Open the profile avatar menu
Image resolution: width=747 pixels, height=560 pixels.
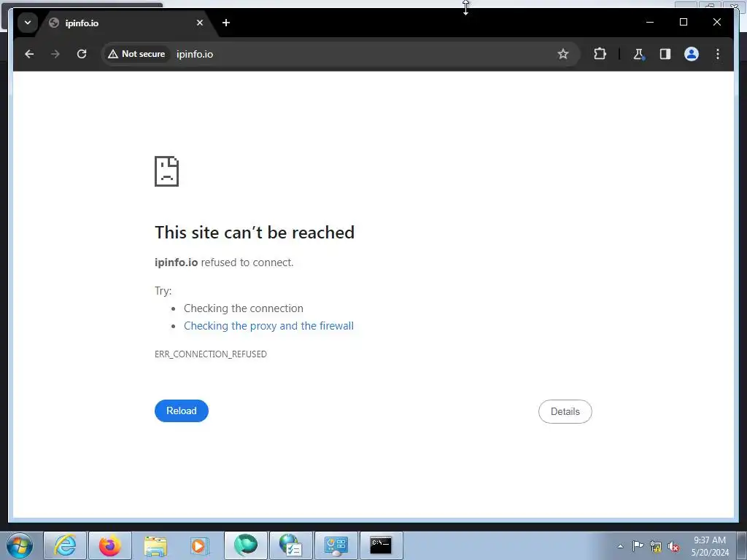pos(692,54)
